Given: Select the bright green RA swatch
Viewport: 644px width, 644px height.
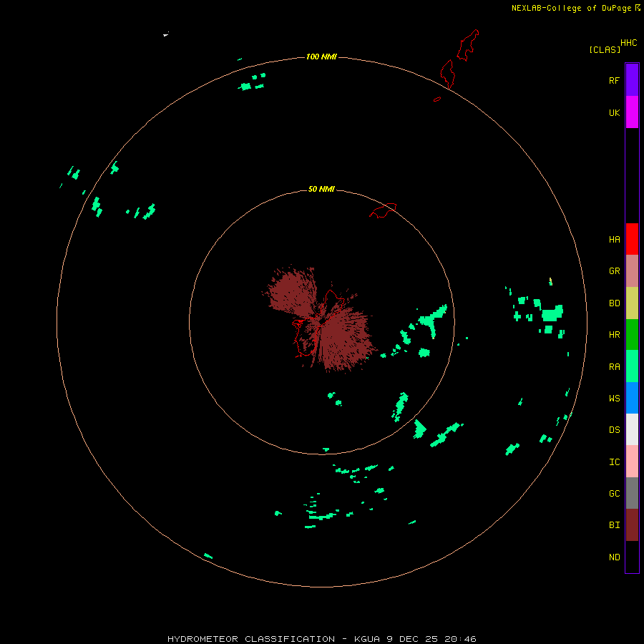Looking at the screenshot, I should [x=632, y=366].
